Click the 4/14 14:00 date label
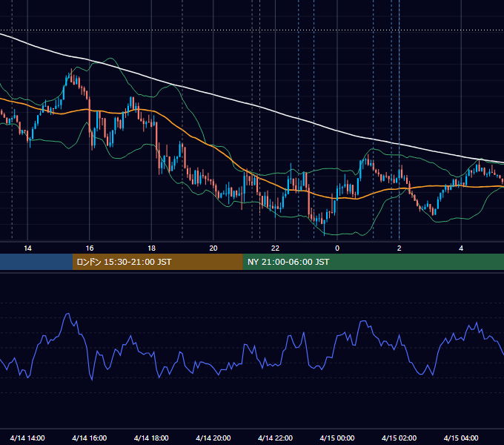This screenshot has height=445, width=504. (27, 438)
